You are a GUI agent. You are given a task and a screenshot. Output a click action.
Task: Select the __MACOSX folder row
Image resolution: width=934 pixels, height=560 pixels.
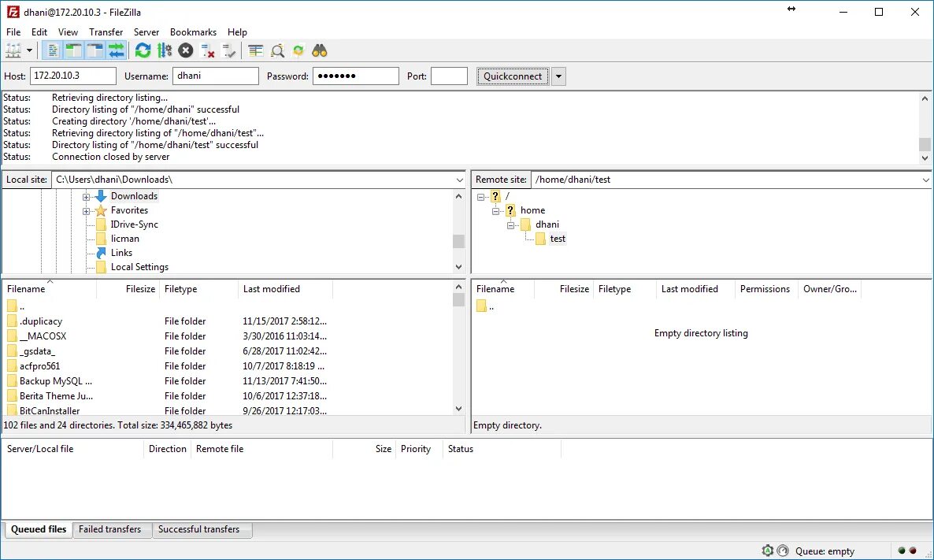click(226, 336)
